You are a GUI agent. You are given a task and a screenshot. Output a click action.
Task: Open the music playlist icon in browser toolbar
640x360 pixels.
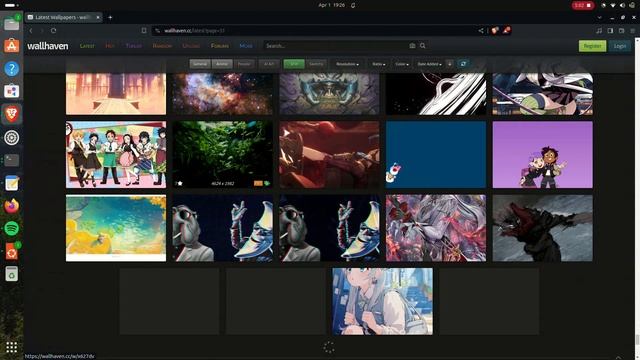tap(599, 31)
